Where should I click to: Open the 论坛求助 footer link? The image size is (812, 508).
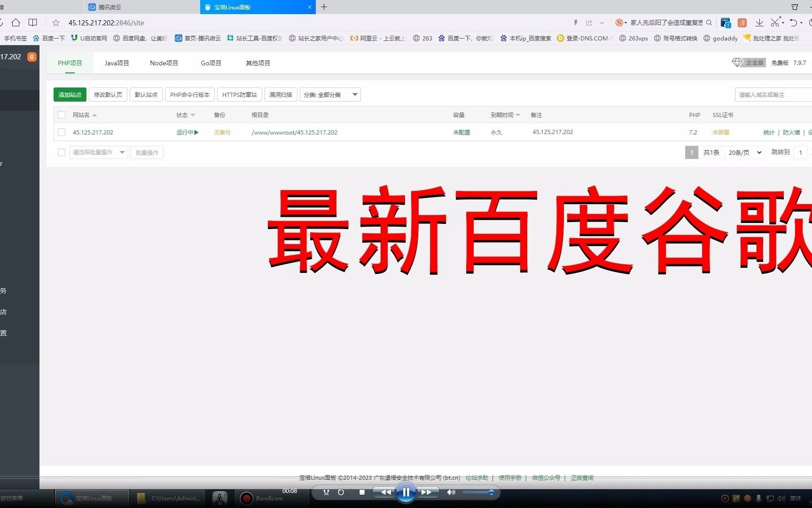click(476, 477)
